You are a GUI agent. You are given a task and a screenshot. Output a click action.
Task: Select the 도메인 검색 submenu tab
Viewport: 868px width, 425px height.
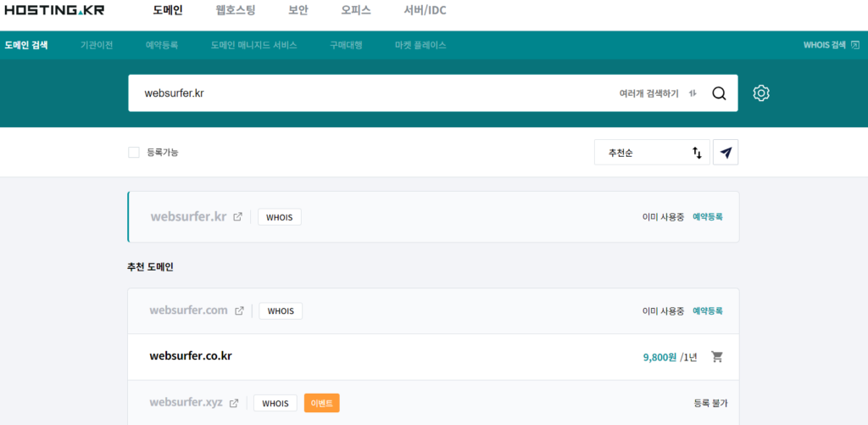pyautogui.click(x=26, y=46)
